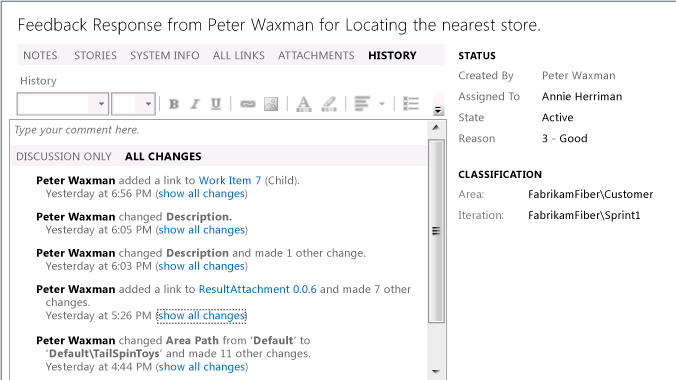676x380 pixels.
Task: Click the STATUS section heading
Action: [x=477, y=56]
